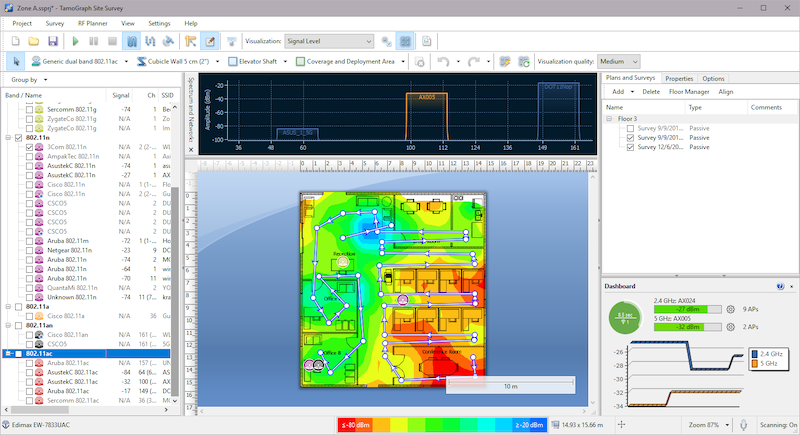The height and width of the screenshot is (435, 800).
Task: Create a new project with blank page icon
Action: point(15,41)
